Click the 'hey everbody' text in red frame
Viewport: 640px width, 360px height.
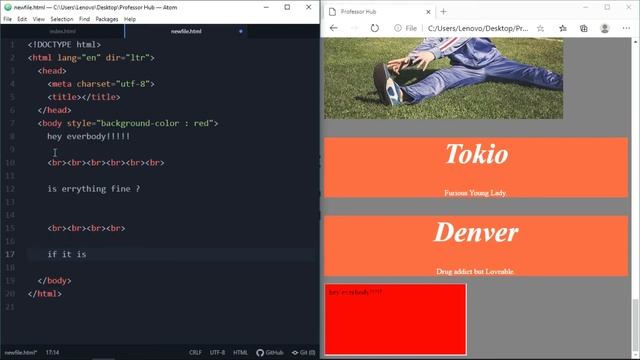[355, 292]
